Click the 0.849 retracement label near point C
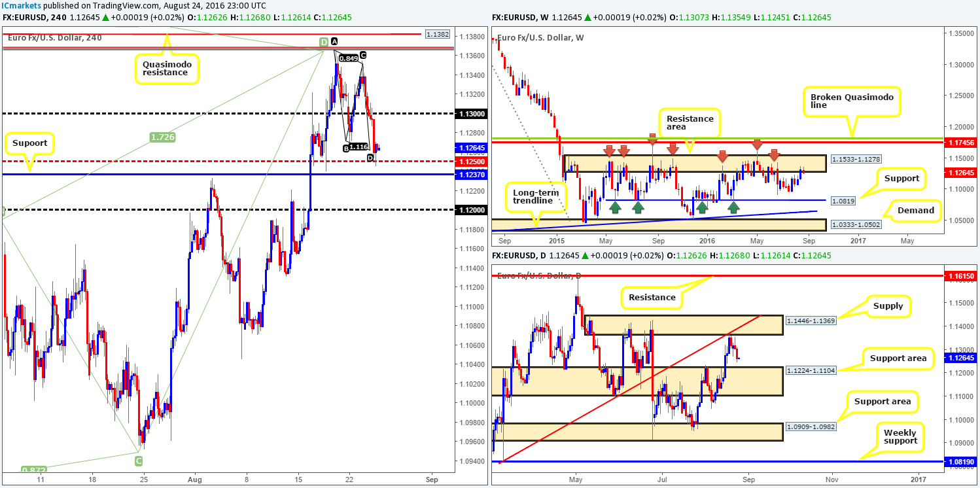The width and height of the screenshot is (980, 488). coord(347,58)
